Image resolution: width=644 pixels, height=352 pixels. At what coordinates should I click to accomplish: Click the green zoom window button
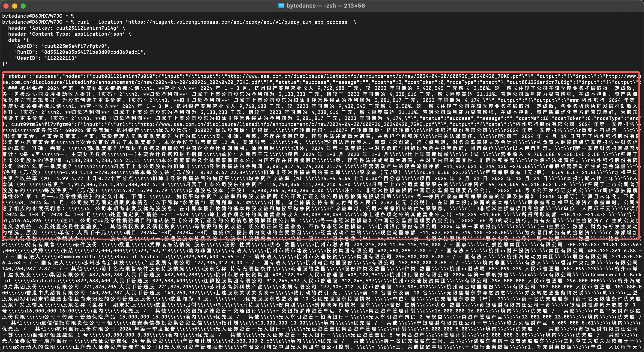(23, 6)
